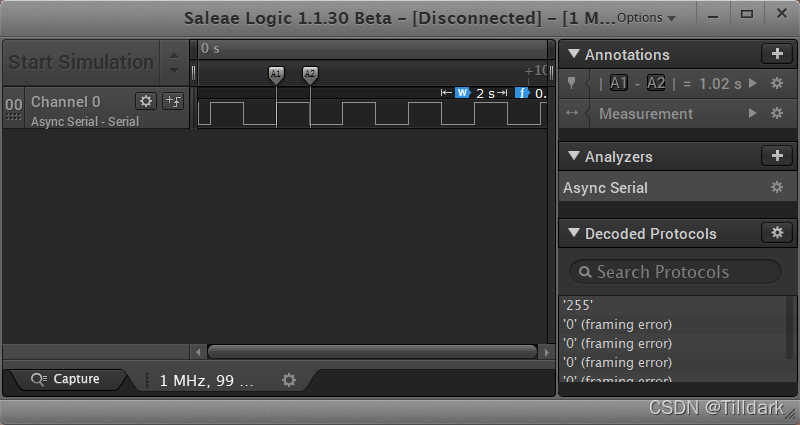Click the marker pin icon for A1-A2 pair
Image resolution: width=800 pixels, height=425 pixels.
[x=571, y=83]
